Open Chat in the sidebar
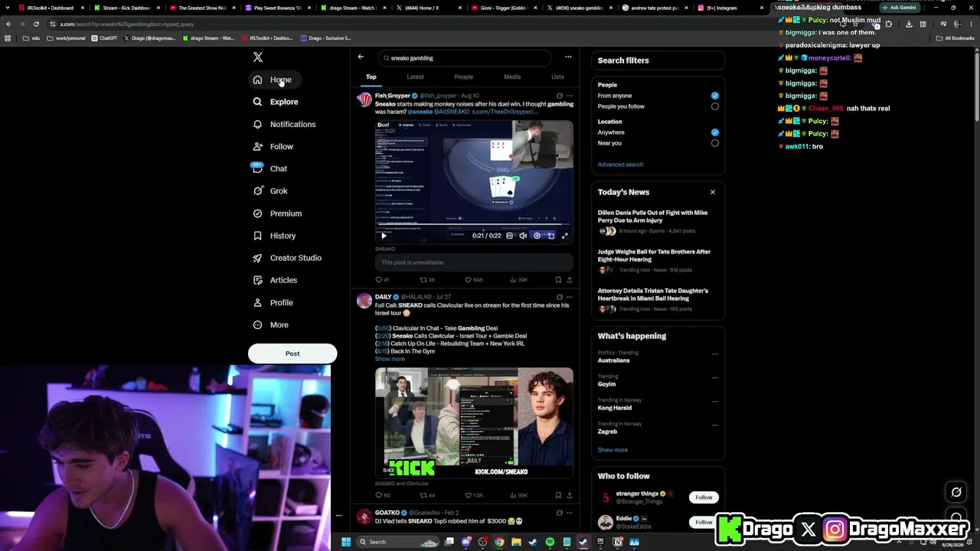The width and height of the screenshot is (980, 551). point(271,168)
